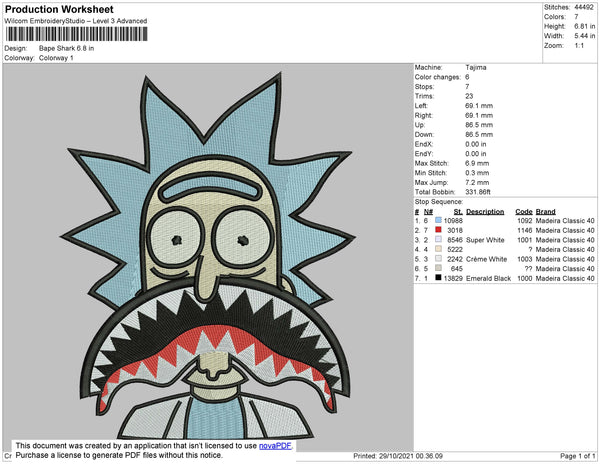Image resolution: width=600 pixels, height=464 pixels.
Task: Open the novaPDF link
Action: point(275,446)
